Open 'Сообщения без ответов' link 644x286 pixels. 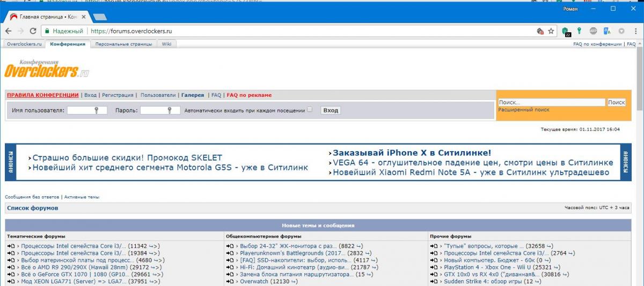pyautogui.click(x=32, y=197)
